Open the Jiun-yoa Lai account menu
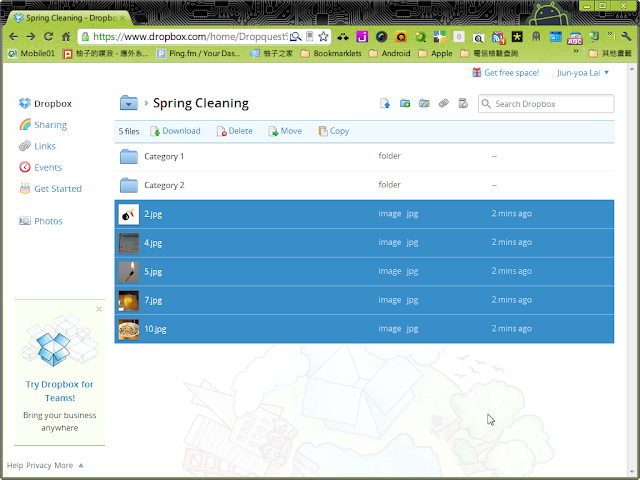 coord(583,73)
